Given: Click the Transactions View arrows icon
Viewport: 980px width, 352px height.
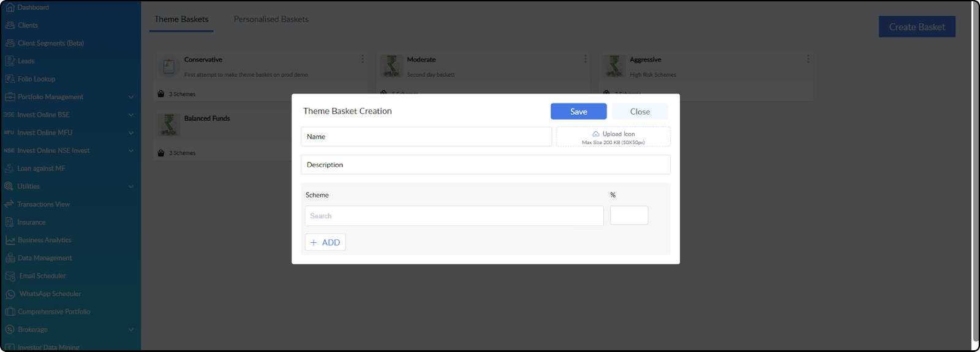Looking at the screenshot, I should (9, 204).
